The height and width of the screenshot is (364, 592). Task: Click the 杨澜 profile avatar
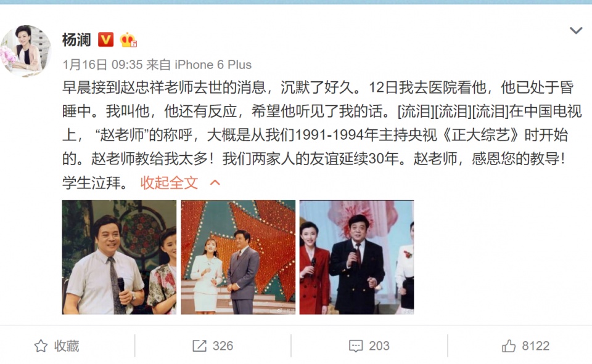(x=25, y=51)
